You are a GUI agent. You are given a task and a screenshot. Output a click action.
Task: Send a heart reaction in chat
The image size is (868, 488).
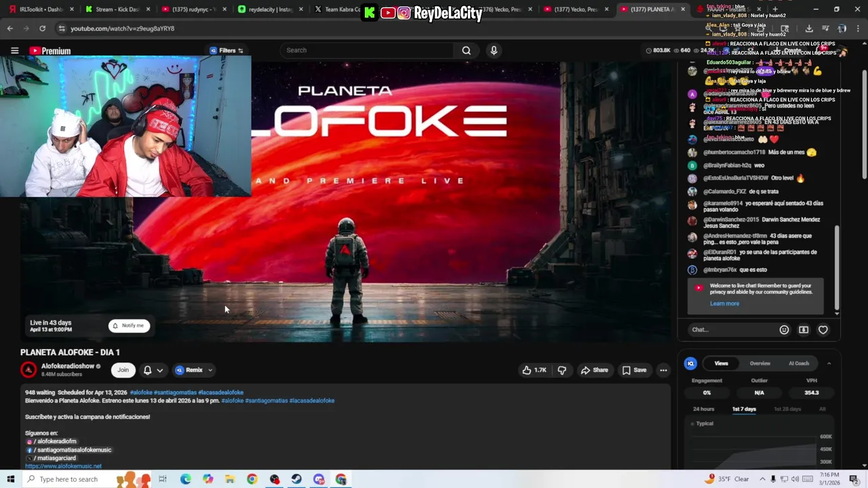tap(823, 329)
